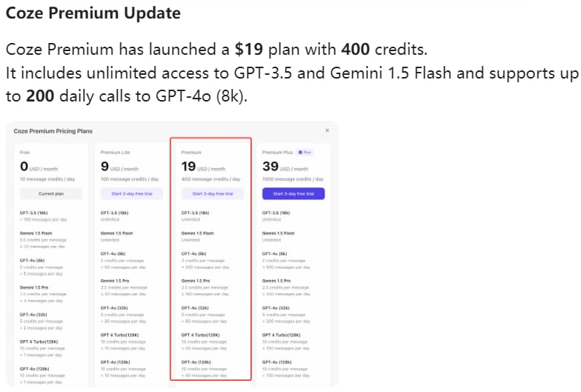Click the 0 USD / month price

click(39, 167)
